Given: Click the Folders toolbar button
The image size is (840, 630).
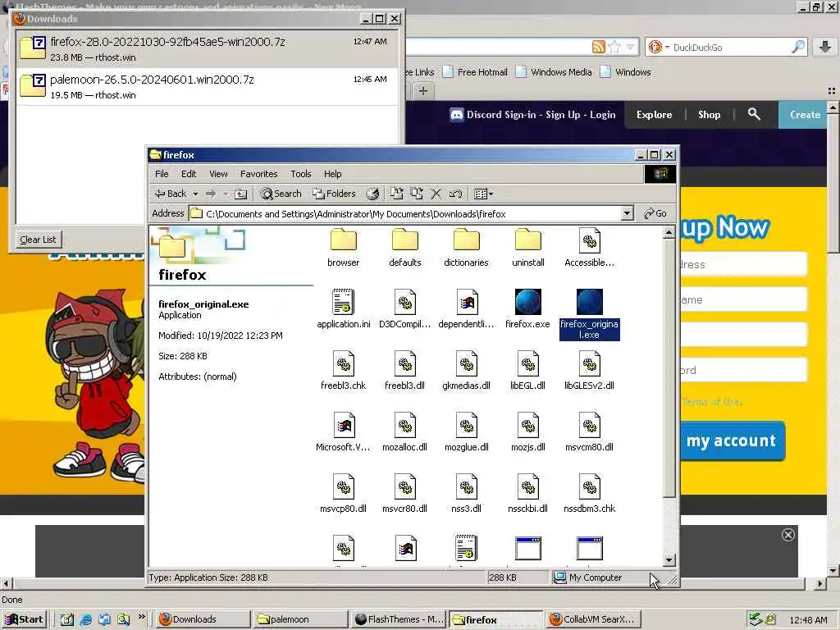Looking at the screenshot, I should pos(334,194).
